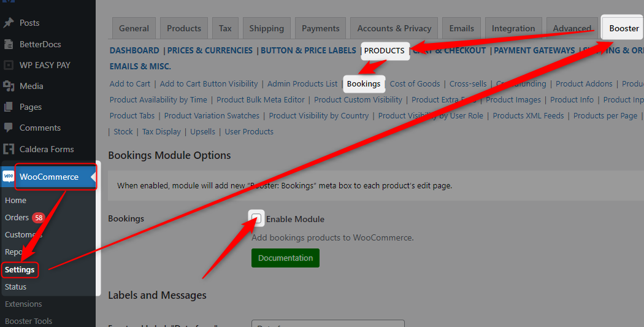Open Product Variation Swatches link
This screenshot has height=327, width=644.
coord(212,116)
